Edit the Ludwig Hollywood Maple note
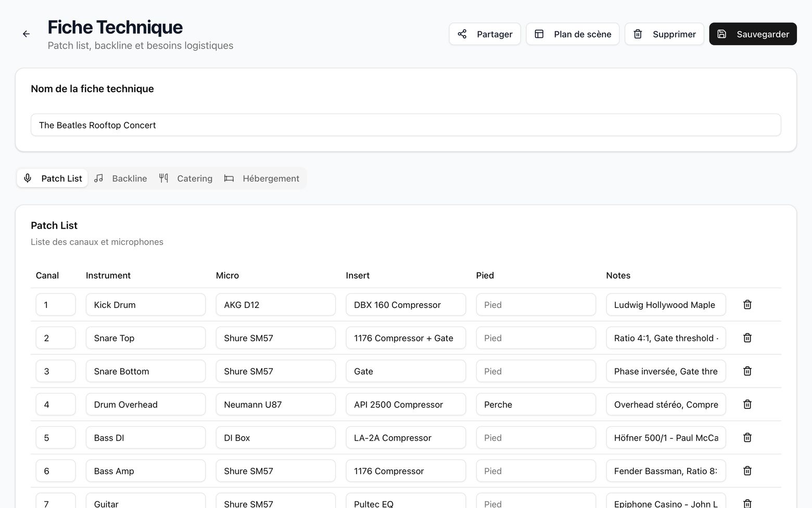This screenshot has width=812, height=508. pyautogui.click(x=666, y=305)
